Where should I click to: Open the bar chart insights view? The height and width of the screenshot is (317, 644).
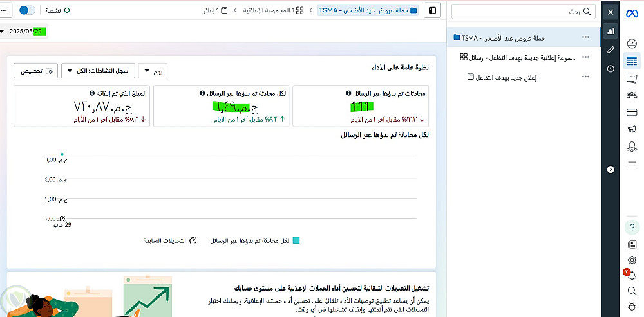[x=611, y=31]
